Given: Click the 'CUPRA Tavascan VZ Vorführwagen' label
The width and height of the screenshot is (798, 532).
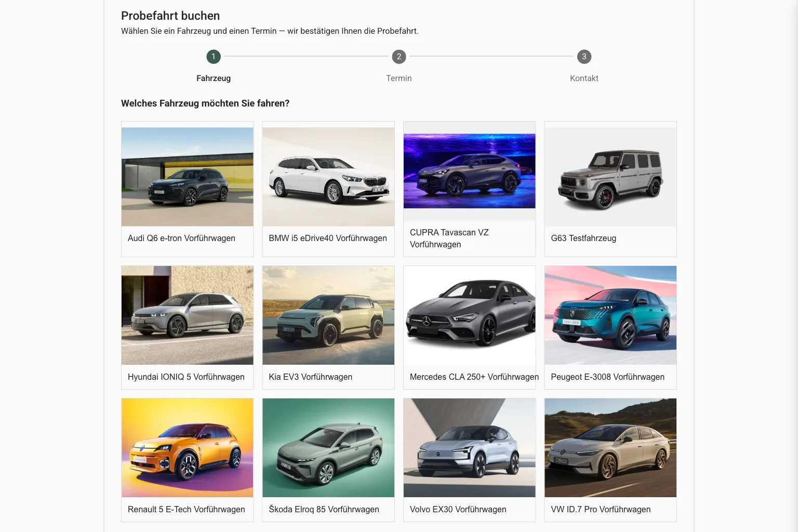Looking at the screenshot, I should click(x=449, y=238).
